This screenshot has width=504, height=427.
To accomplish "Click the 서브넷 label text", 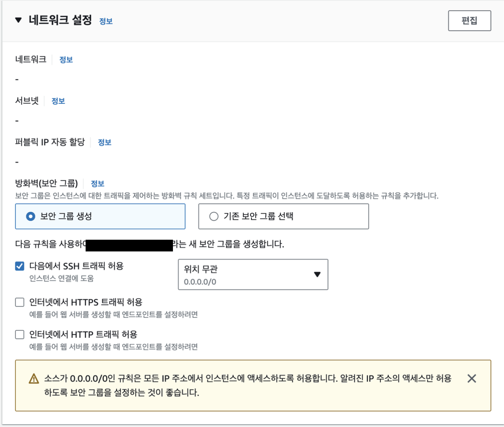I will pos(27,101).
